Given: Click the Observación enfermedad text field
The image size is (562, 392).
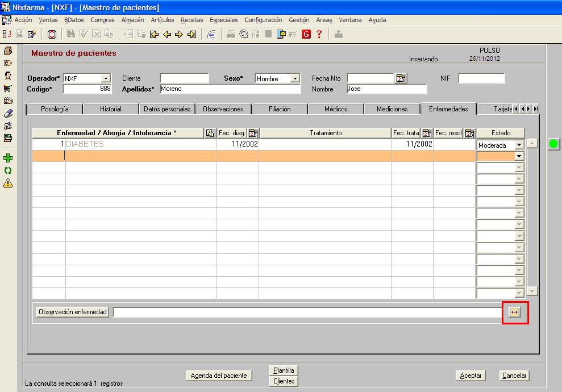Looking at the screenshot, I should pos(307,312).
